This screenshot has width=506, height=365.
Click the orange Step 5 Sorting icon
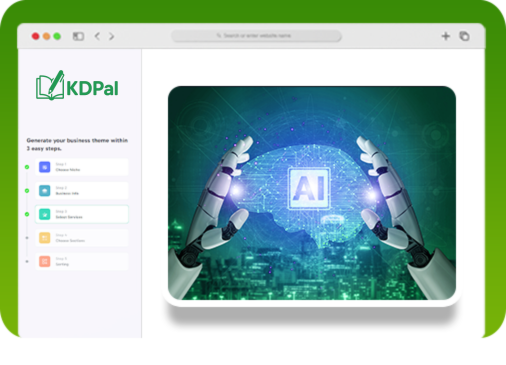[45, 261]
